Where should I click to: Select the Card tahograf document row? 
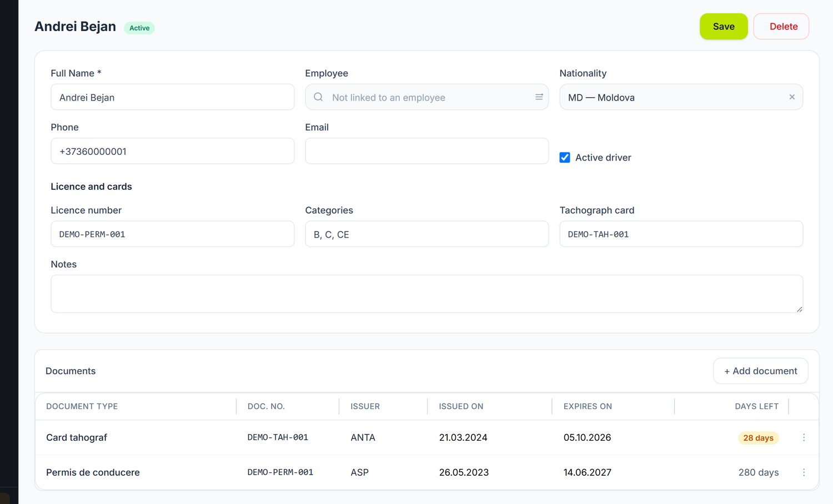tap(426, 437)
